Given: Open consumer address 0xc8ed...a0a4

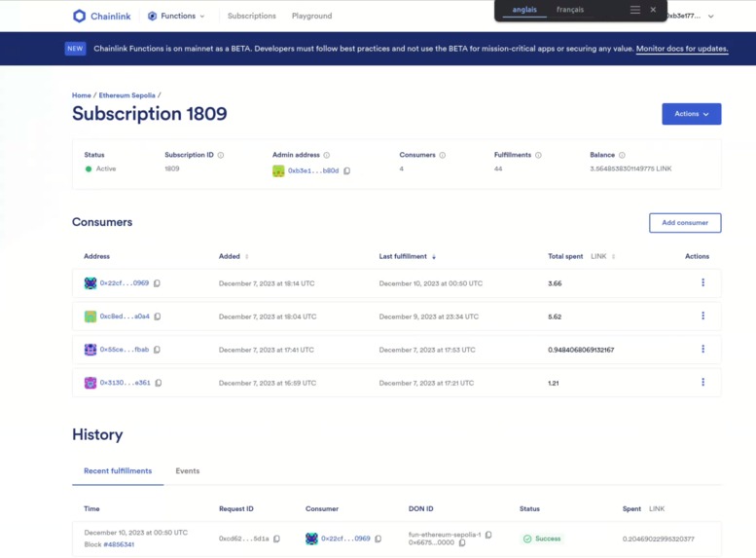Looking at the screenshot, I should (125, 316).
